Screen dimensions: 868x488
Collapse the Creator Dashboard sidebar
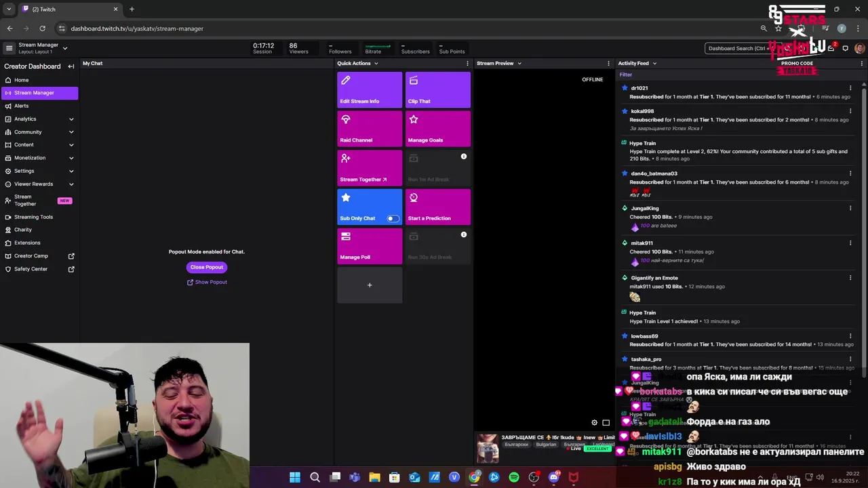pyautogui.click(x=71, y=66)
